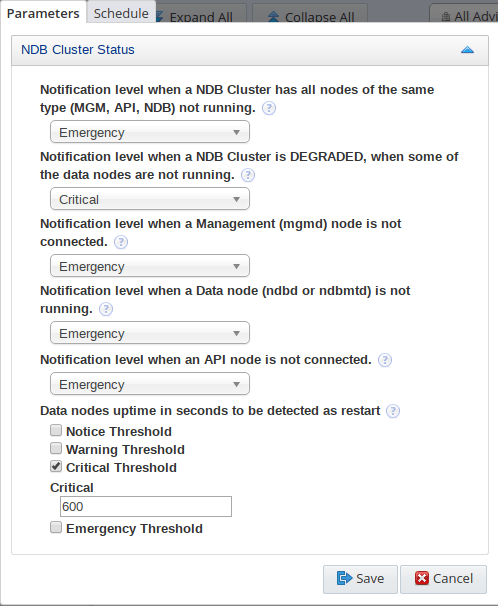Open the API node notification level dropdown
Image resolution: width=498 pixels, height=606 pixels.
(x=150, y=384)
